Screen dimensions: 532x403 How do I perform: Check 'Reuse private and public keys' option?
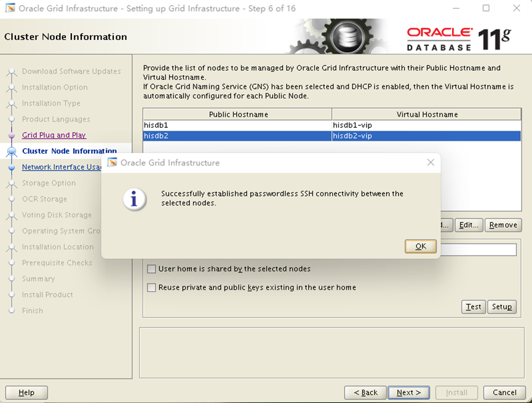(151, 288)
